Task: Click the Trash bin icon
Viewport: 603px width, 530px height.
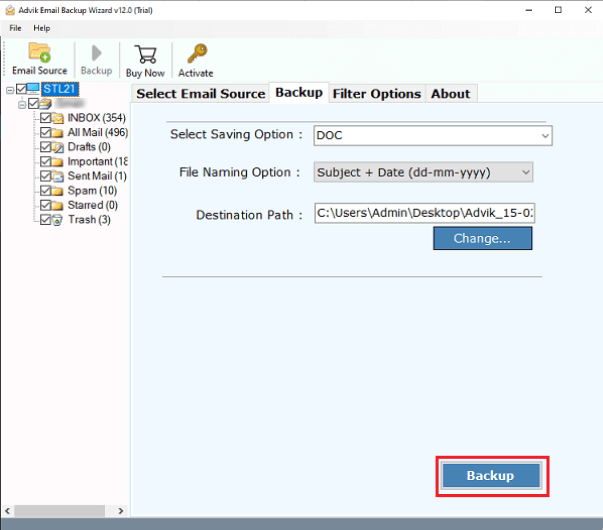Action: [x=57, y=220]
